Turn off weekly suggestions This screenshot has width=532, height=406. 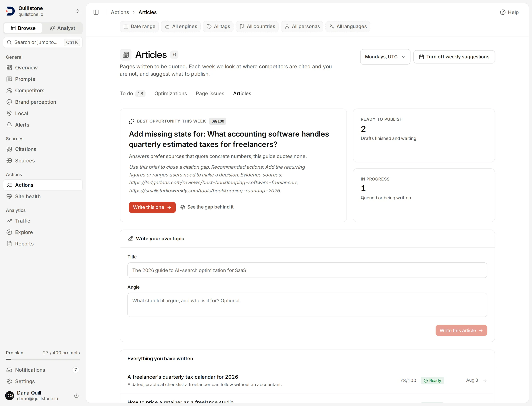click(454, 57)
